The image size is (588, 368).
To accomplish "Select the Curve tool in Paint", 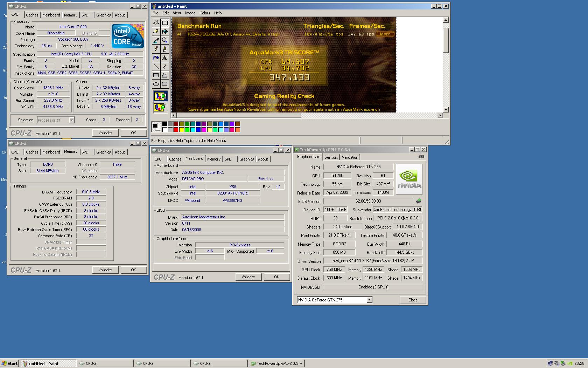I will point(165,67).
